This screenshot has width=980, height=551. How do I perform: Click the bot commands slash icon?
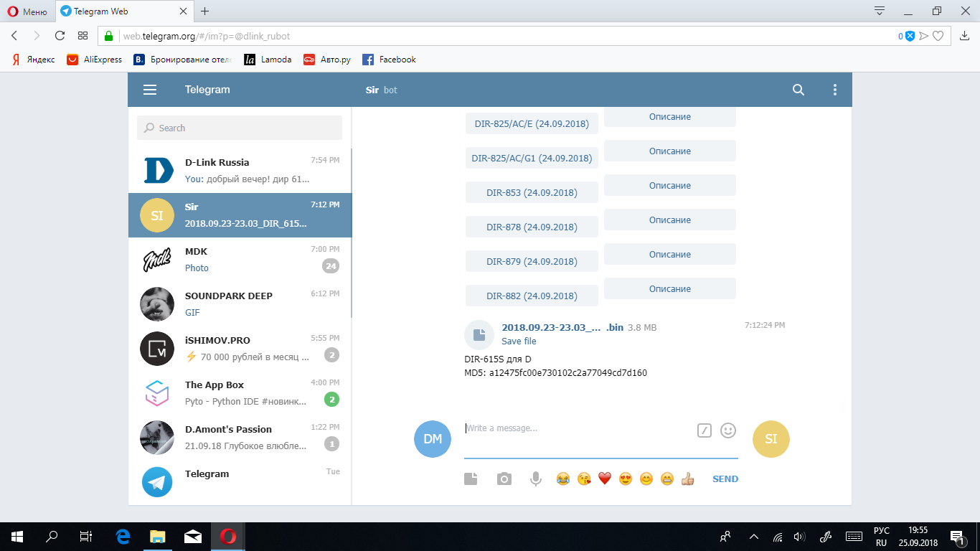point(705,430)
